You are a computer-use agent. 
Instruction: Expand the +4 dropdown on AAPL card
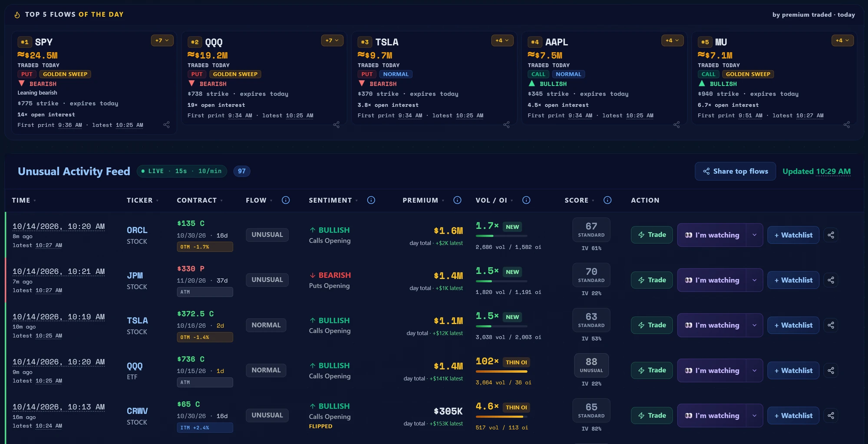coord(673,40)
